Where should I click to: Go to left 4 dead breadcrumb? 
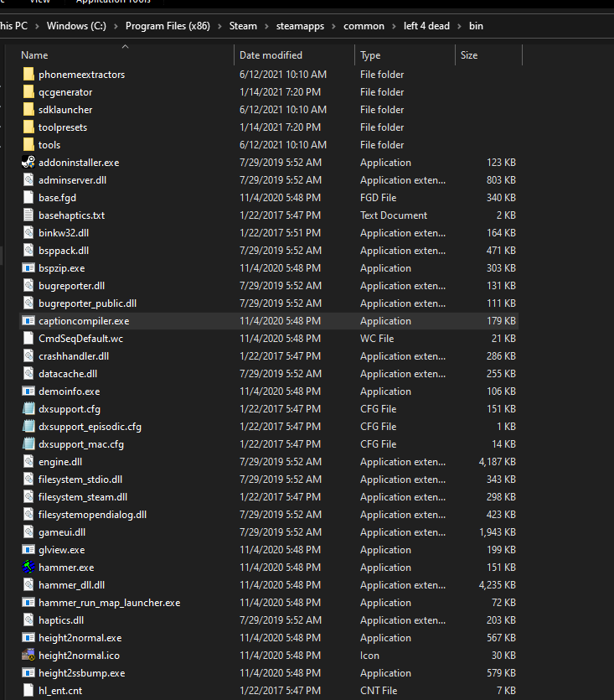pyautogui.click(x=426, y=26)
